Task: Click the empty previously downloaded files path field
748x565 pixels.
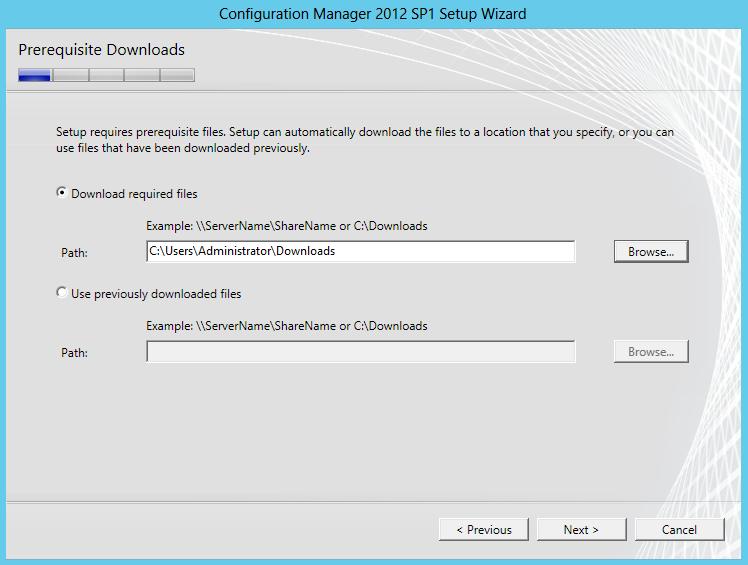Action: click(361, 352)
